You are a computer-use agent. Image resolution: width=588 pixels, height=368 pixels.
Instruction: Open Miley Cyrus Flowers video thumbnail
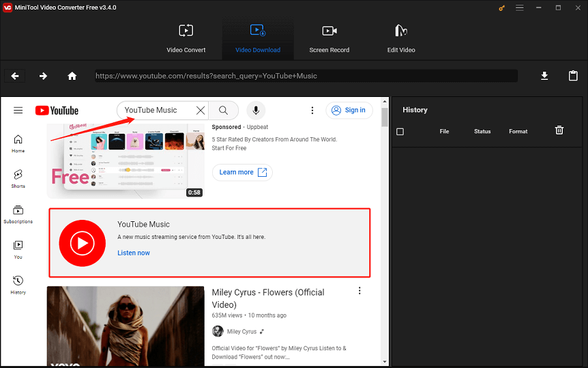click(126, 326)
